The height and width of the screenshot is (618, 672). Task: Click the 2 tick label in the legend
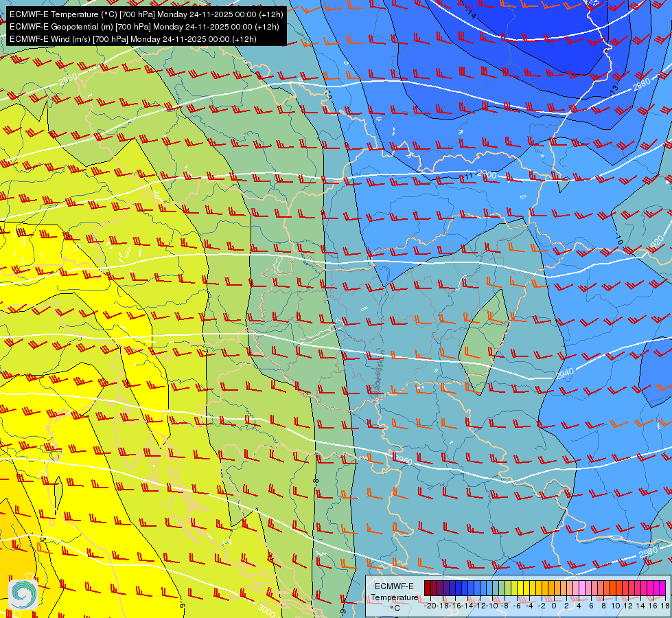pos(566,606)
